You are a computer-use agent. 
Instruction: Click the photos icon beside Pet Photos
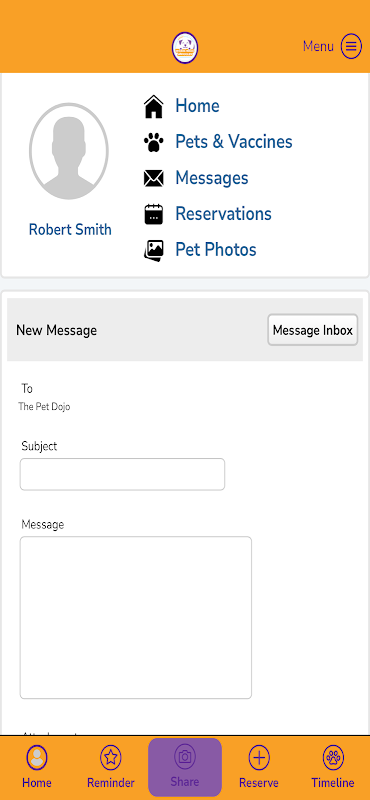tap(154, 250)
